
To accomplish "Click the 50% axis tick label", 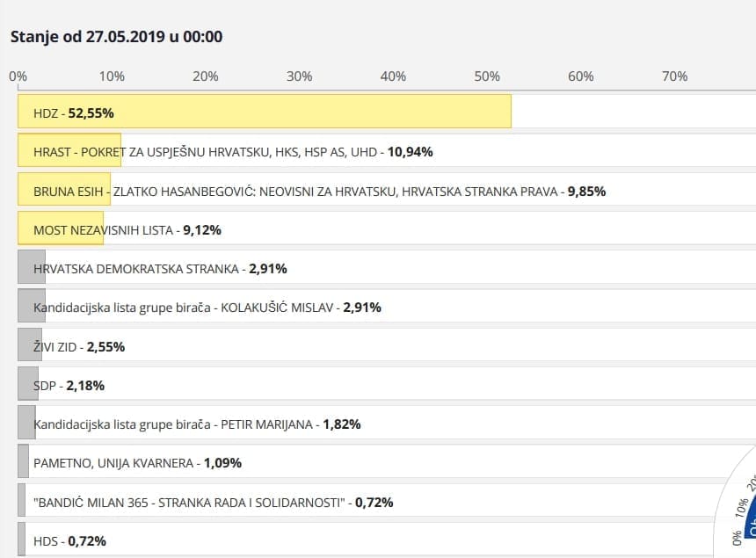I will 487,76.
